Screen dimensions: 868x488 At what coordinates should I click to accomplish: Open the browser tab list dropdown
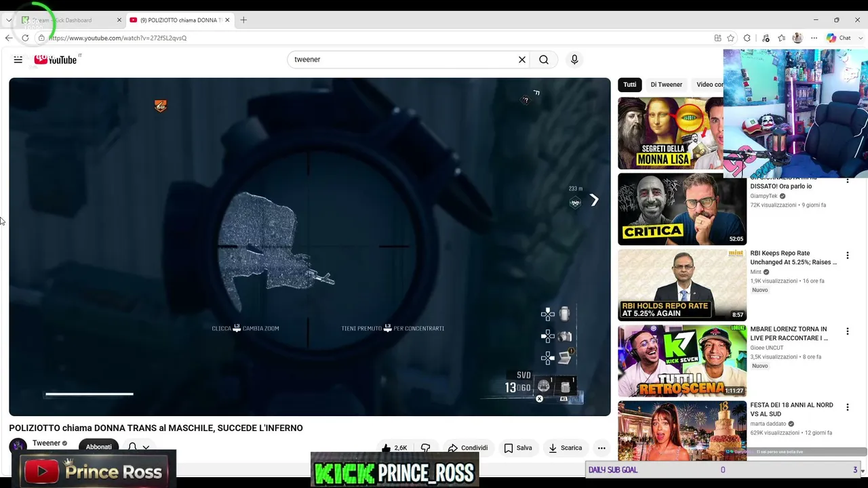point(8,20)
